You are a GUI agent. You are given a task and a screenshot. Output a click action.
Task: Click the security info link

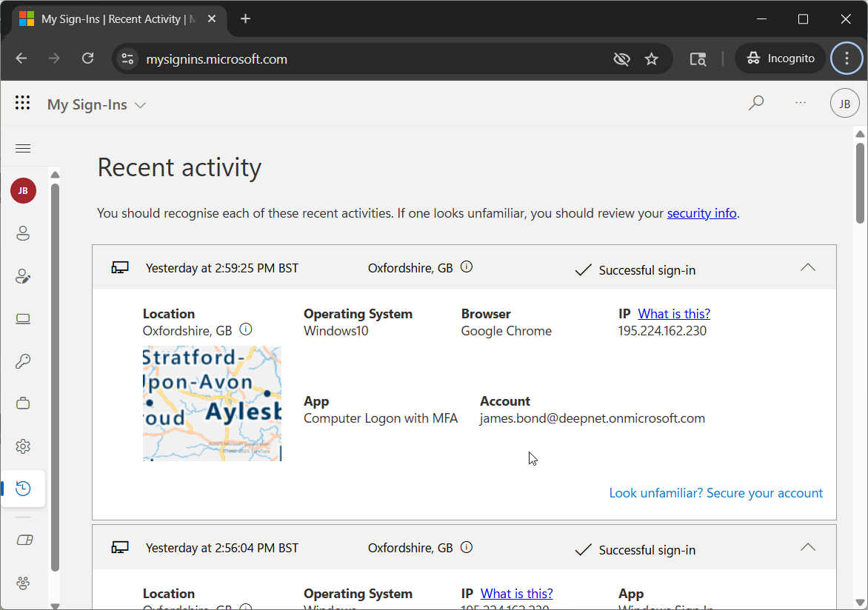point(701,213)
